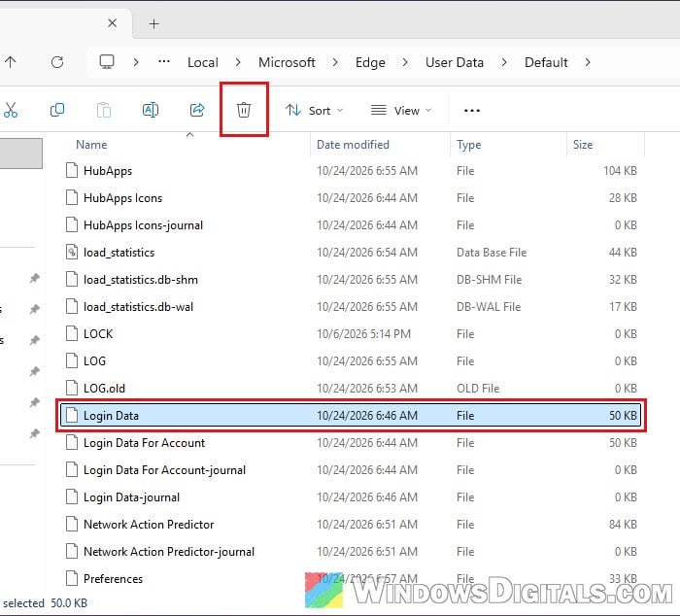Select the load_statistics database file
The height and width of the screenshot is (616, 680).
(352, 253)
